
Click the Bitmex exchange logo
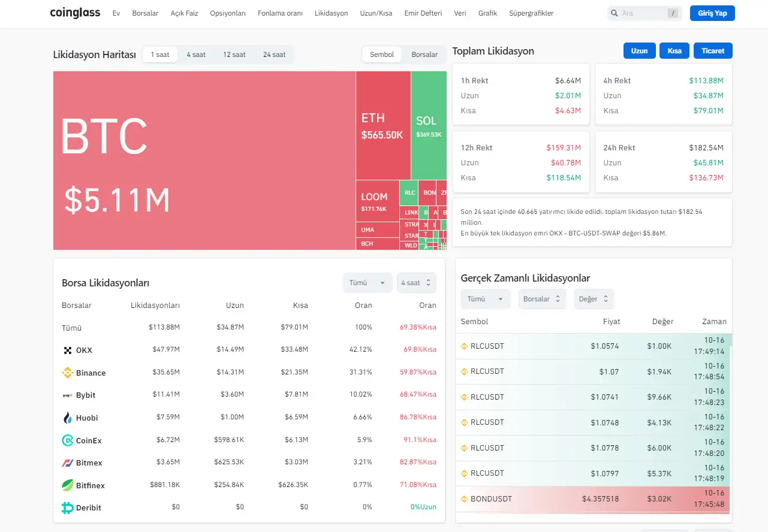(x=67, y=463)
